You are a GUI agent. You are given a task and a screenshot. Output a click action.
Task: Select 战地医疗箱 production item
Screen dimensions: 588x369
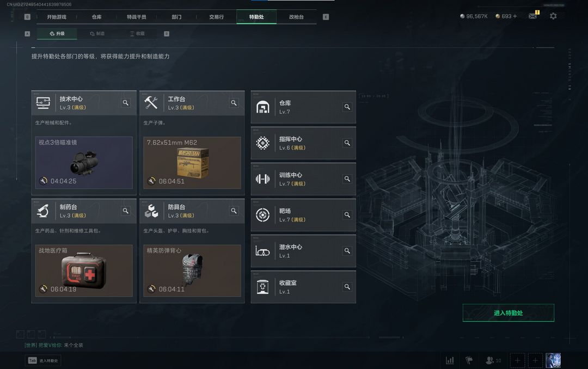pos(84,270)
